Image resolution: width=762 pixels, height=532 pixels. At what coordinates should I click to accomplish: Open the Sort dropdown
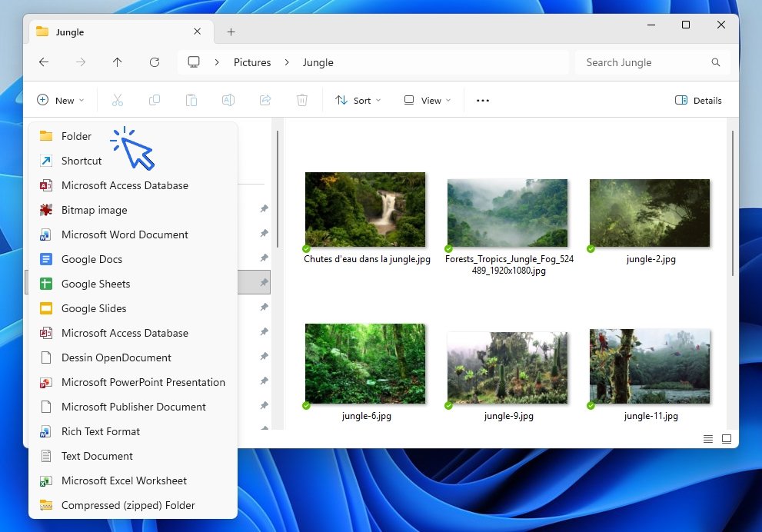(x=358, y=100)
